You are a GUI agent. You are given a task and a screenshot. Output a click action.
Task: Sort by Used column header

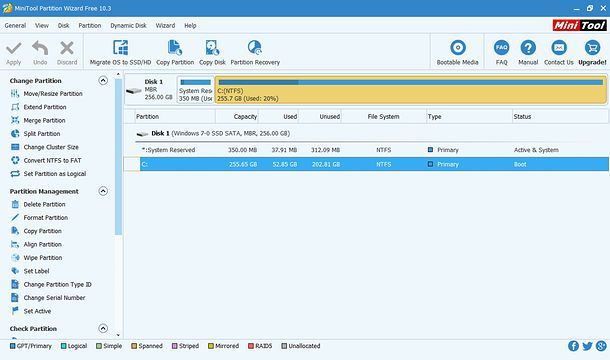279,116
